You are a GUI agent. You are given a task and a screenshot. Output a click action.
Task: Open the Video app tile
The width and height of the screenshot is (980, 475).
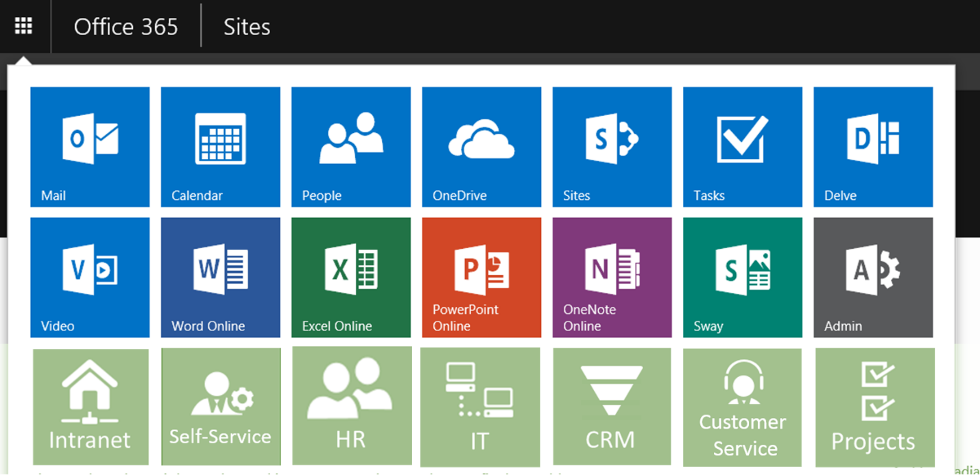click(90, 278)
